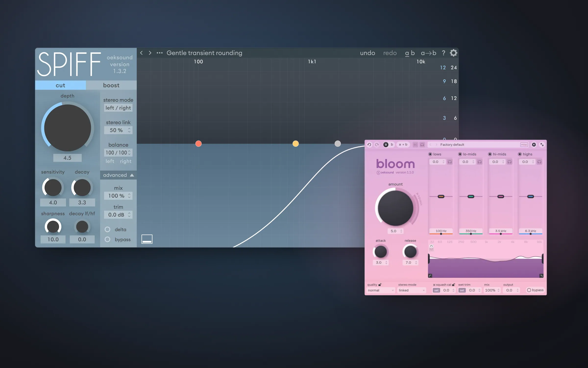
Task: Click Spiff balance 100 / 100 stepper
Action: pyautogui.click(x=129, y=152)
